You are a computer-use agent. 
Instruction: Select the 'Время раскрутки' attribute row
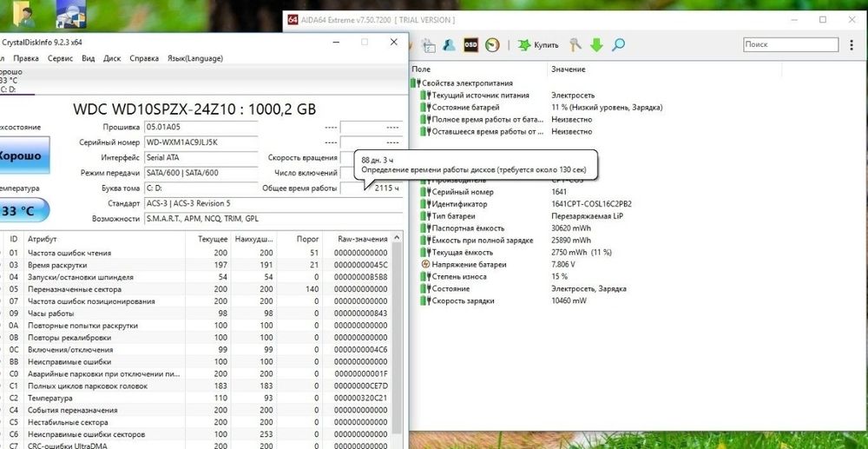[x=196, y=265]
